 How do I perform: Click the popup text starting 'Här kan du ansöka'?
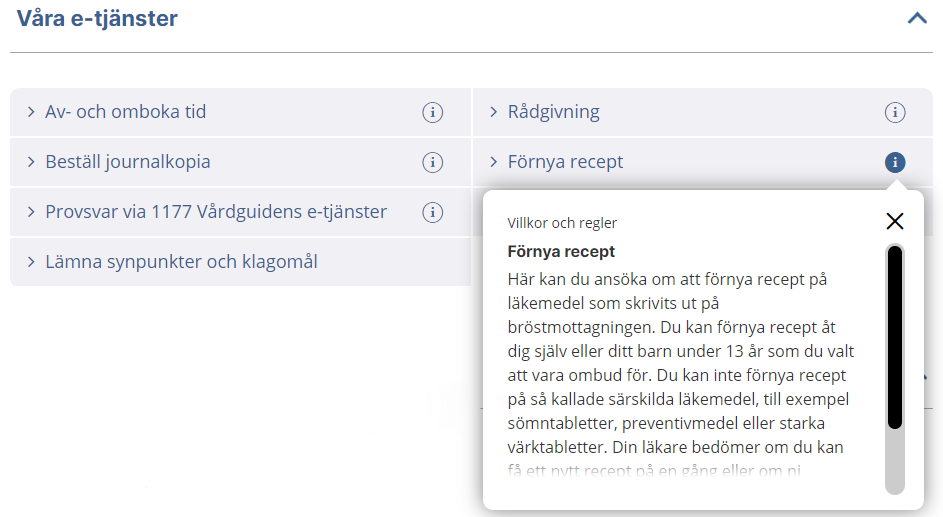[x=681, y=375]
